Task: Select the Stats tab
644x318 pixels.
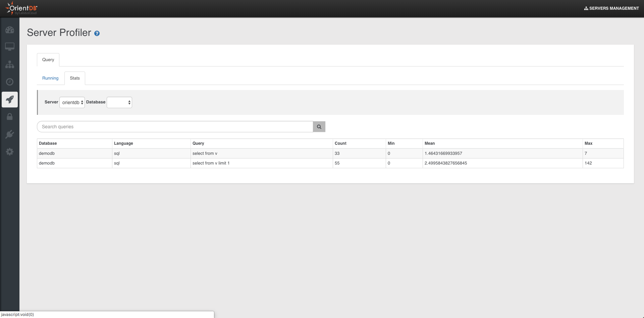Action: coord(75,78)
